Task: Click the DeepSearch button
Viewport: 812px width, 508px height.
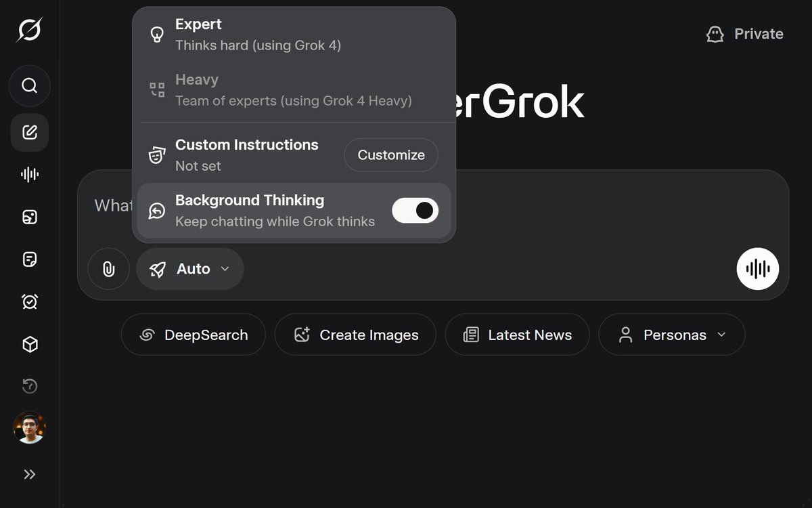Action: click(x=194, y=335)
